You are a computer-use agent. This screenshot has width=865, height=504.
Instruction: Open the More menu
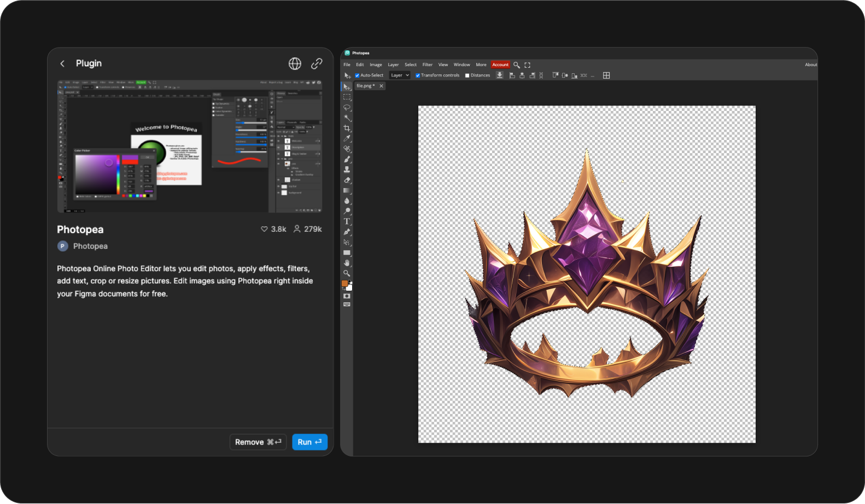point(481,65)
